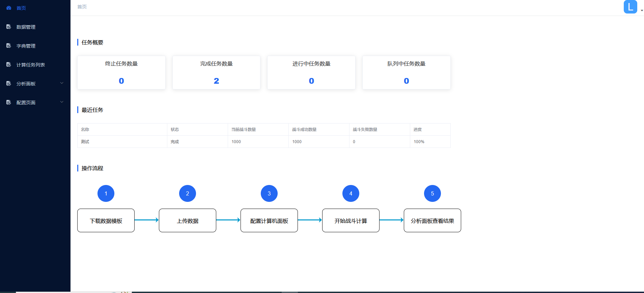
Task: Open the dropdown caret beside the avatar
Action: [x=642, y=10]
